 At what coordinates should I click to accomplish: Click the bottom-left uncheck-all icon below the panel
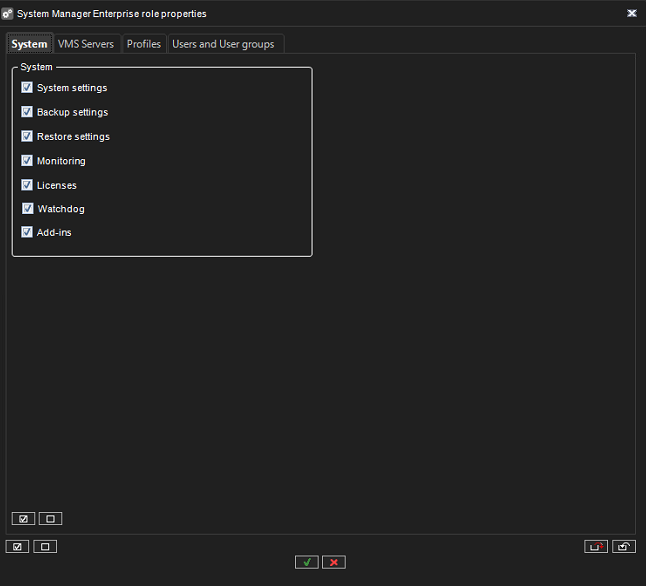[45, 546]
